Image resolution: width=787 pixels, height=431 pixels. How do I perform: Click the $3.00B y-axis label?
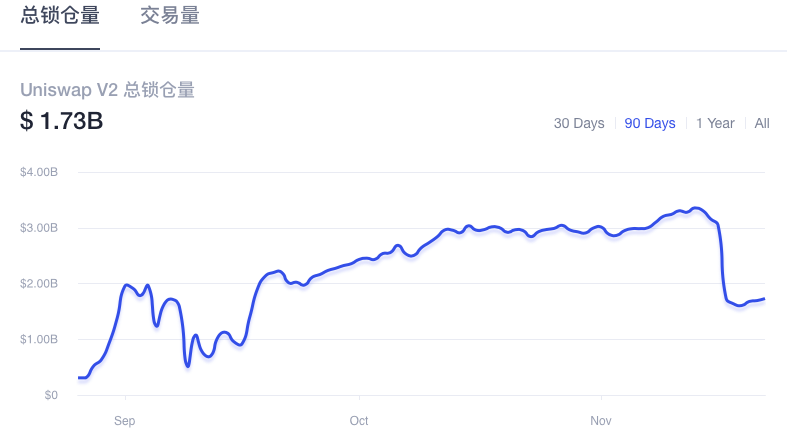coord(39,228)
